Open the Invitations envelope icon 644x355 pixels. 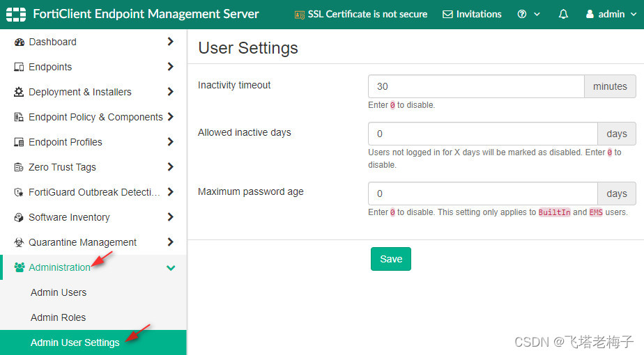(x=447, y=15)
